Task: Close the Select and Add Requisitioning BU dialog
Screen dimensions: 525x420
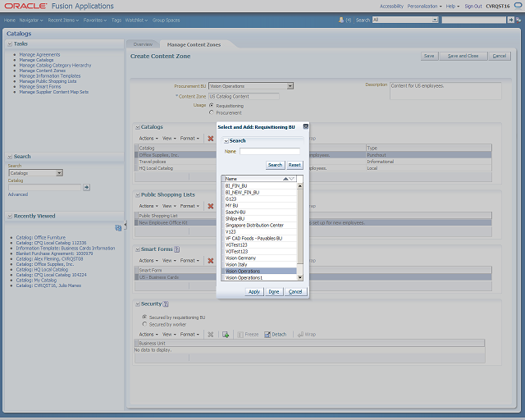Action: 305,126
